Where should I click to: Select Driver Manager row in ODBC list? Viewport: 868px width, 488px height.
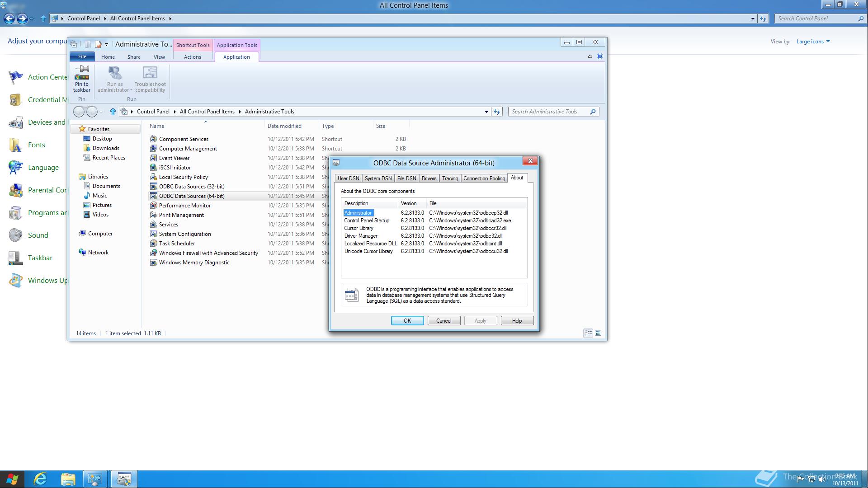pos(434,236)
